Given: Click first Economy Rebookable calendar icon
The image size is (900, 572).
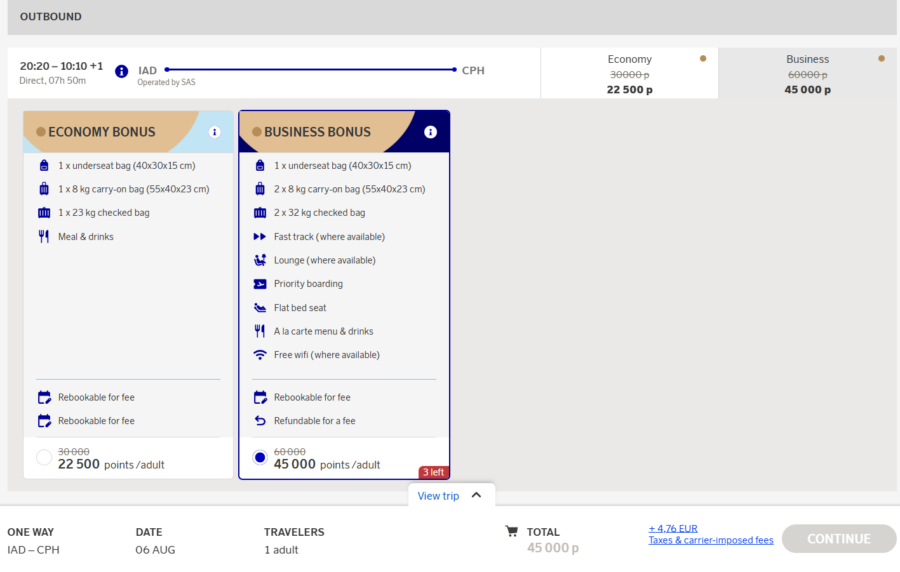Looking at the screenshot, I should [x=44, y=397].
